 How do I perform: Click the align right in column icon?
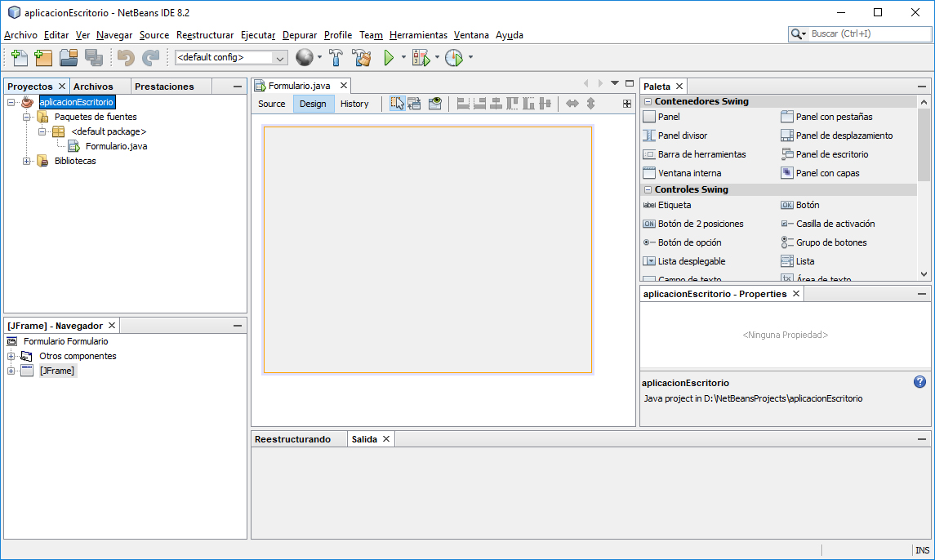click(479, 103)
